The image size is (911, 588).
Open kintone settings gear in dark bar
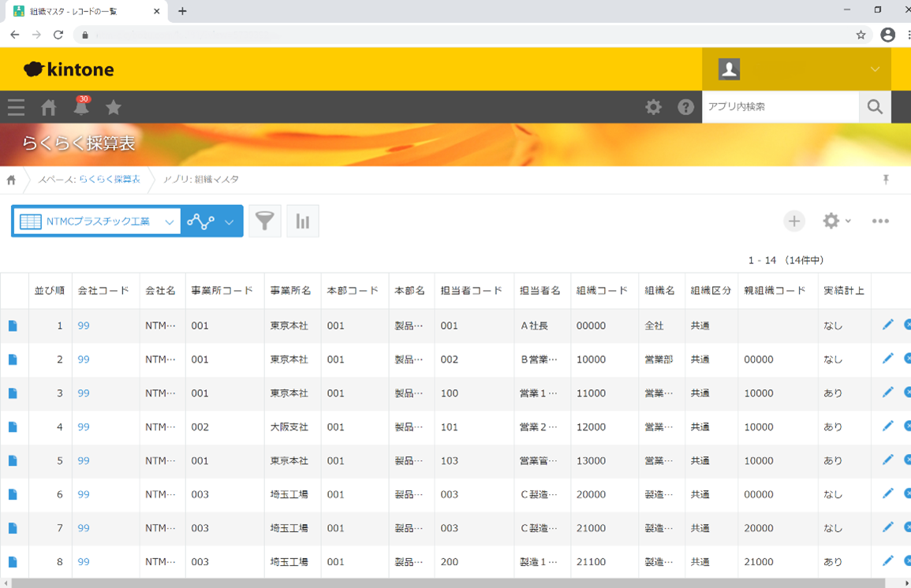pos(654,107)
